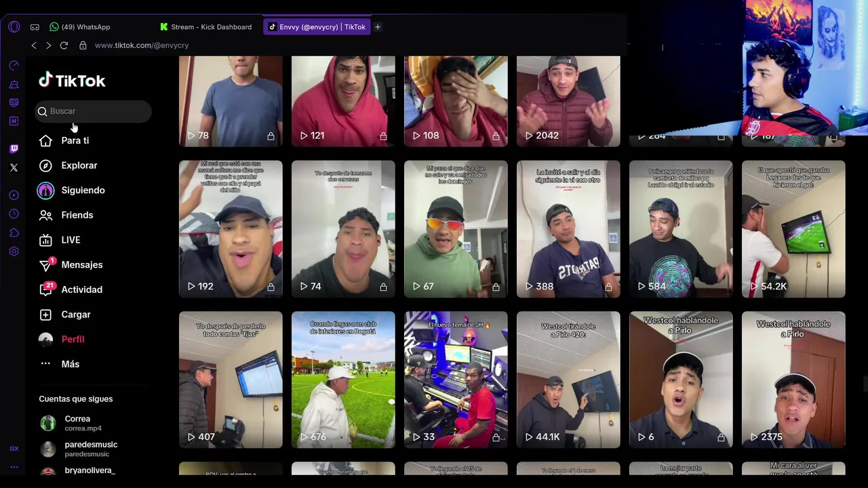Open GX Cleaner icon in sidebar
Image resolution: width=868 pixels, height=488 pixels.
coord(14,84)
